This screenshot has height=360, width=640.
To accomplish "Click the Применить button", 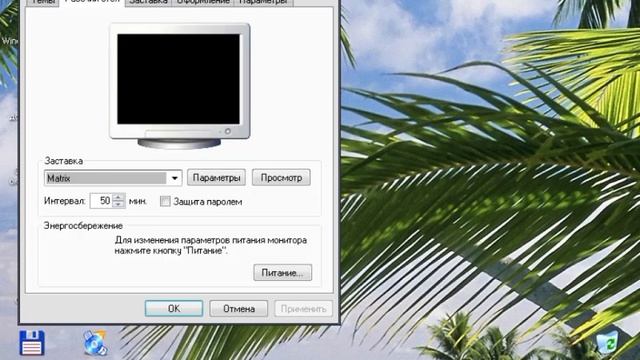I will pyautogui.click(x=303, y=309).
